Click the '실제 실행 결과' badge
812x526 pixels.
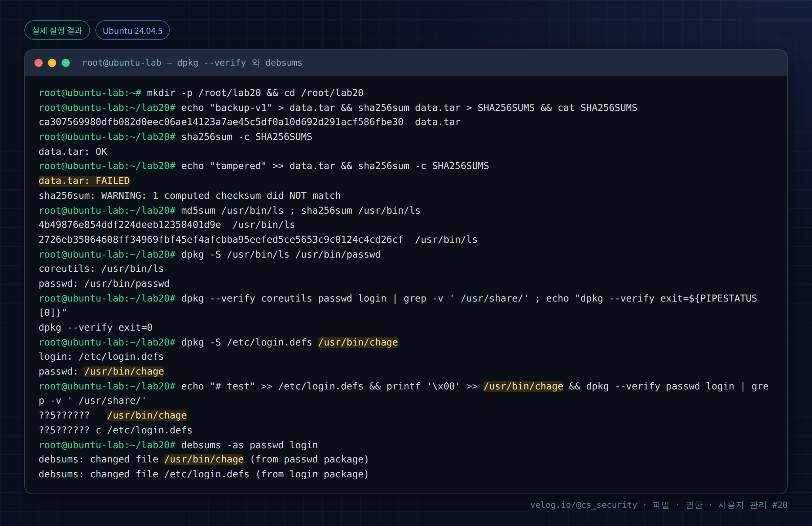pyautogui.click(x=57, y=30)
